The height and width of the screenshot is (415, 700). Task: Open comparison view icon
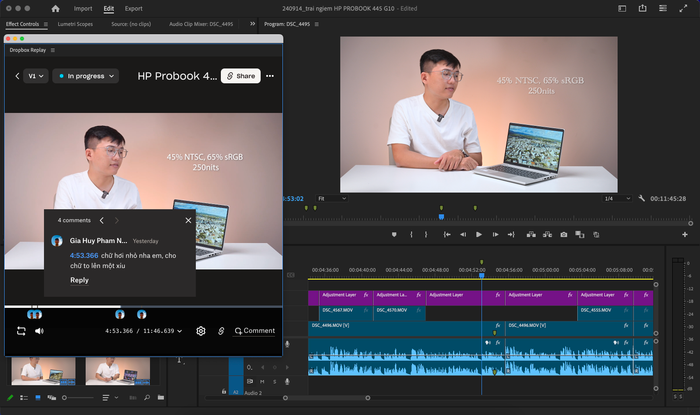[579, 234]
